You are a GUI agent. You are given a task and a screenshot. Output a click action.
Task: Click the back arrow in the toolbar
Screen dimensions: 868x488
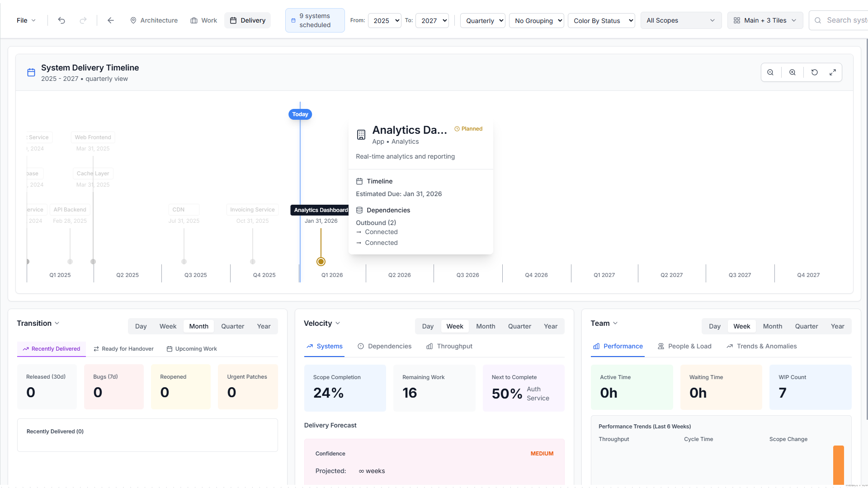point(111,20)
